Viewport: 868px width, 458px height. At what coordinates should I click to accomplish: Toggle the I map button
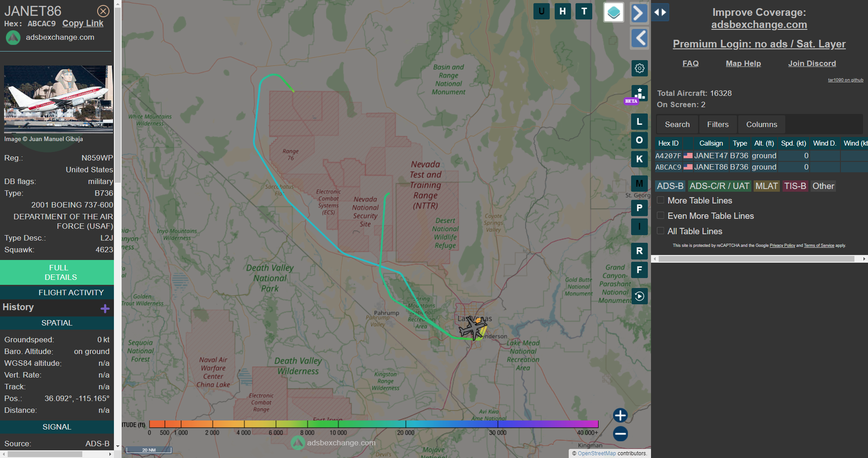click(x=639, y=227)
